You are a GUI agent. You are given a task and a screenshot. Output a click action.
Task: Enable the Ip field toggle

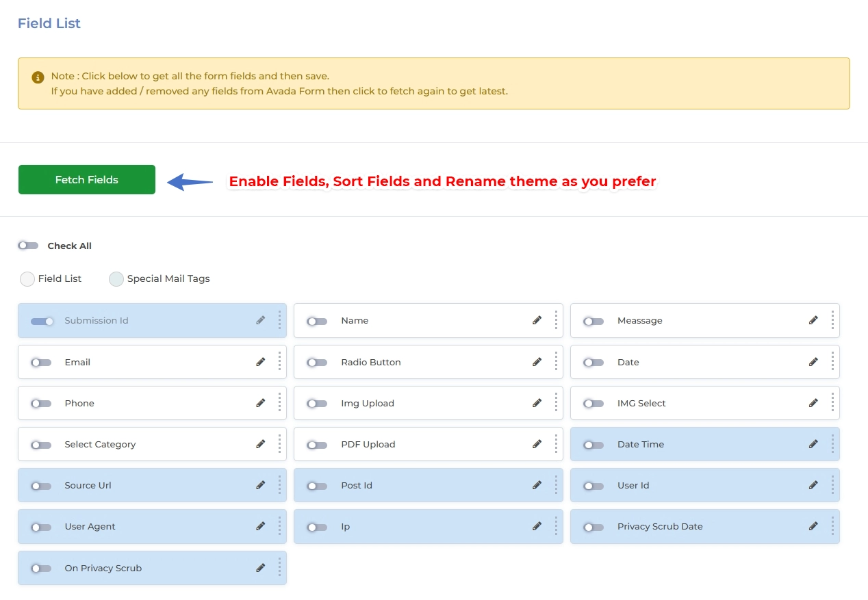coord(317,527)
